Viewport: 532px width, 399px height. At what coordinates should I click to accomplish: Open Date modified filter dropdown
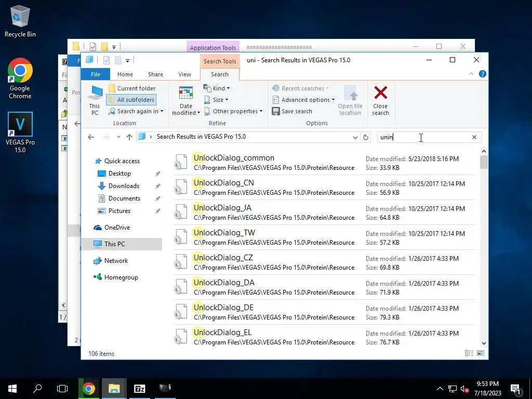pos(186,100)
